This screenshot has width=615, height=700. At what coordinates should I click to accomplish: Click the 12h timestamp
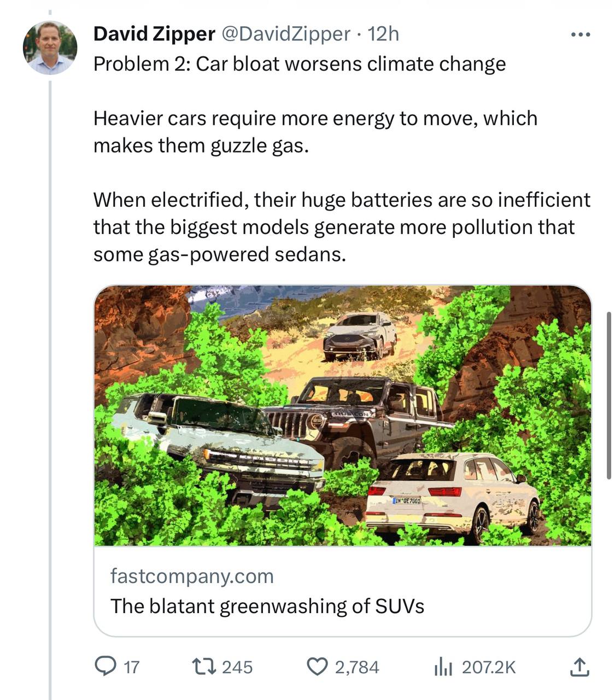383,34
